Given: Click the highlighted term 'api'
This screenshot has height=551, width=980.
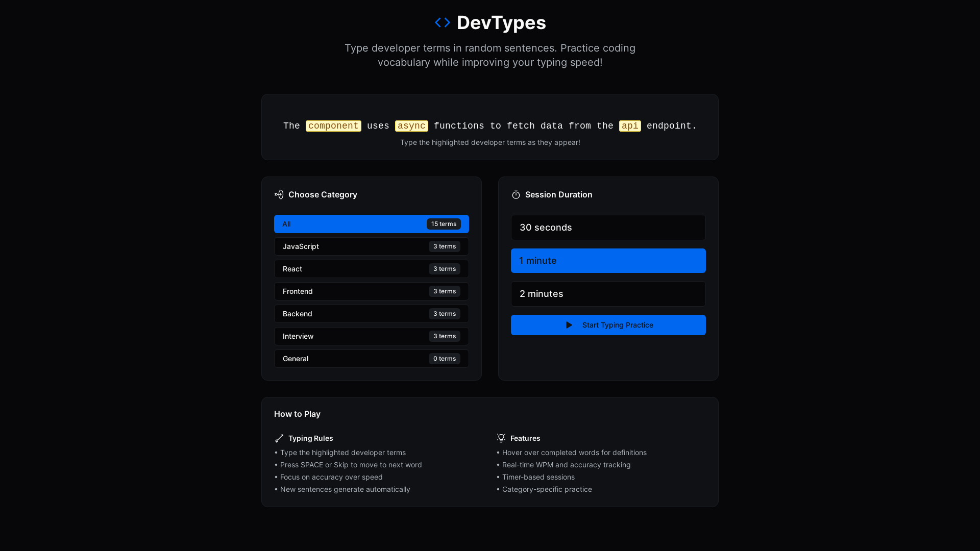Looking at the screenshot, I should pos(630,126).
